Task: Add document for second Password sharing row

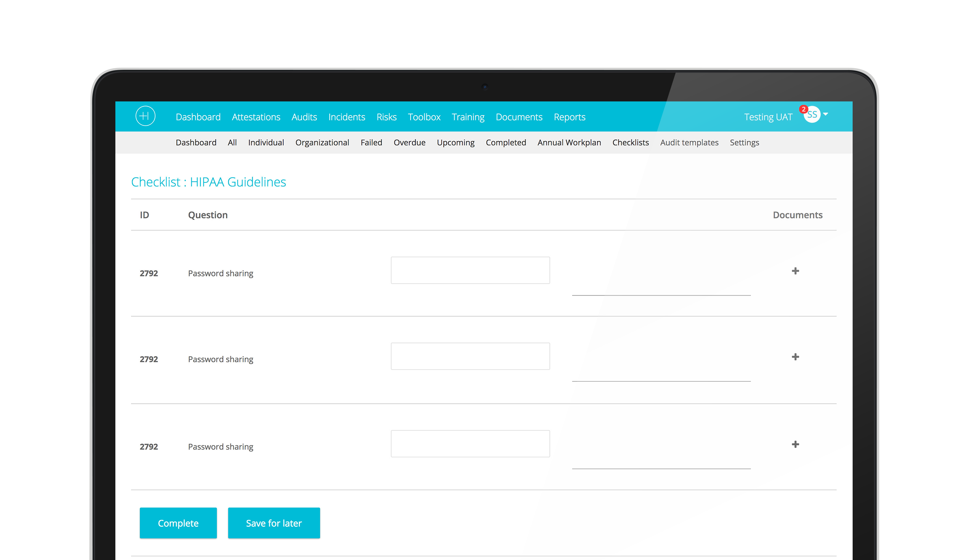Action: point(795,357)
